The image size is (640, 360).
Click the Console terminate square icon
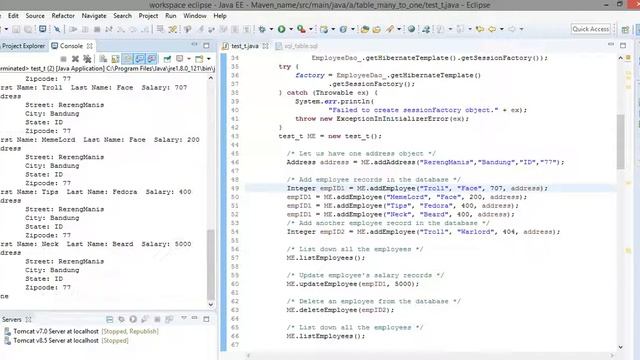point(63,59)
